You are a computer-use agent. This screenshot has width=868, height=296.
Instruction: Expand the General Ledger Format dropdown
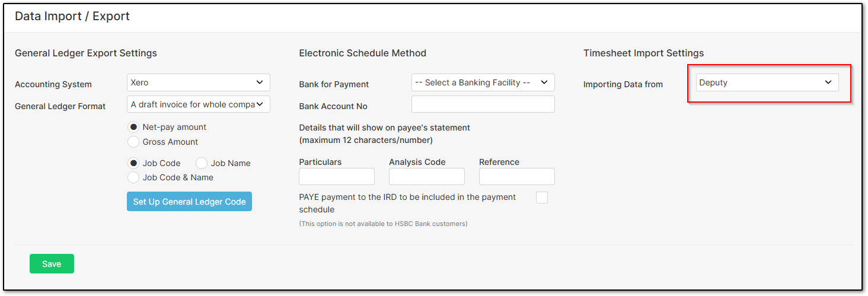[x=199, y=104]
